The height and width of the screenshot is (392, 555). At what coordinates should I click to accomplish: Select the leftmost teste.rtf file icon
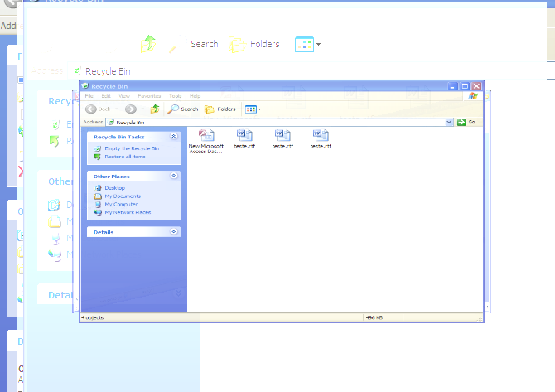pos(244,135)
